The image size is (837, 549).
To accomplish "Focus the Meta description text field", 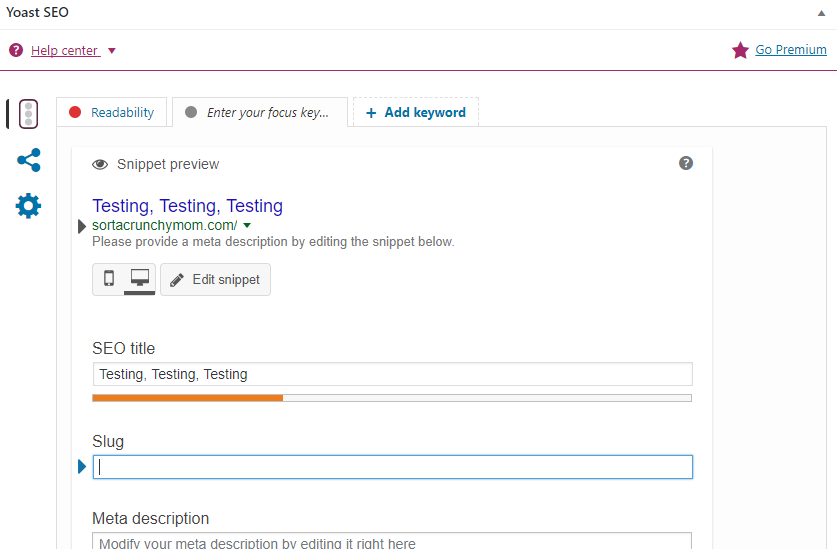I will click(x=392, y=540).
